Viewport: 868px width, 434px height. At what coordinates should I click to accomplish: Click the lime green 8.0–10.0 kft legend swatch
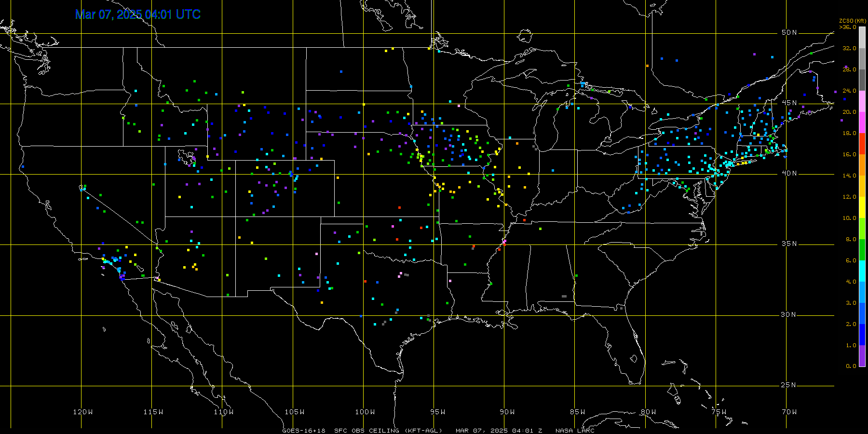click(862, 229)
